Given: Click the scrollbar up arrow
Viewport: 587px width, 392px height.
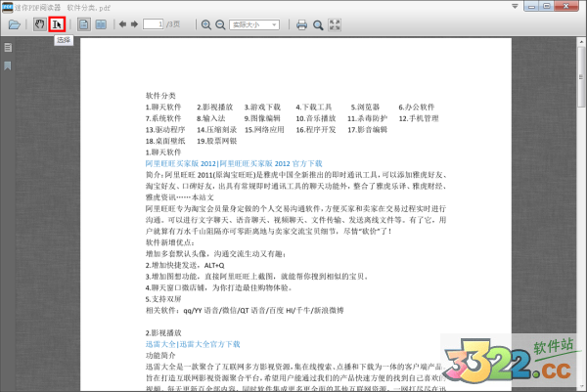Looking at the screenshot, I should [581, 41].
